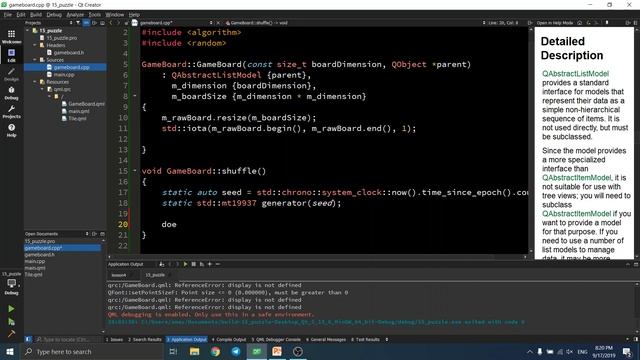Open the Build menu
Image resolution: width=640 pixels, height=360 pixels.
pos(36,15)
